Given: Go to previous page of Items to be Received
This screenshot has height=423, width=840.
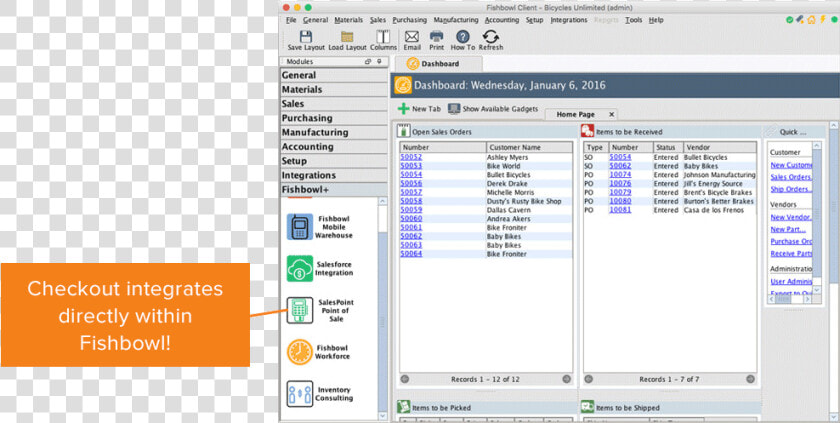Looking at the screenshot, I should 588,379.
